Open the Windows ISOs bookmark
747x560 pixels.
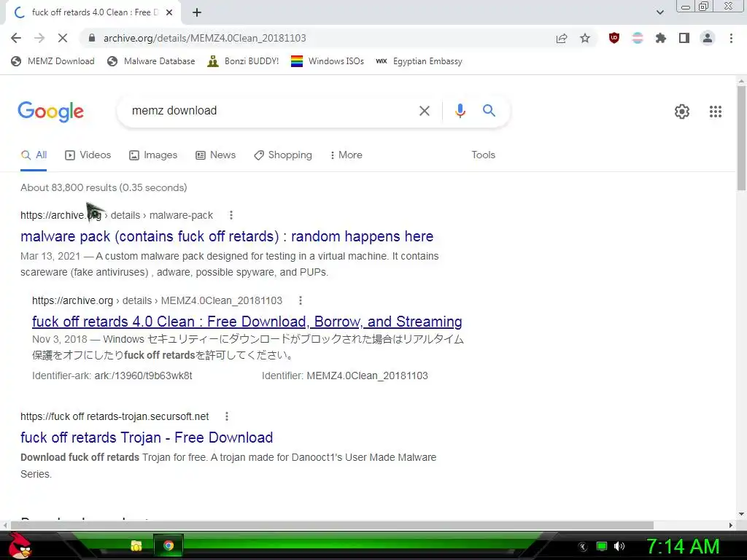tap(328, 61)
